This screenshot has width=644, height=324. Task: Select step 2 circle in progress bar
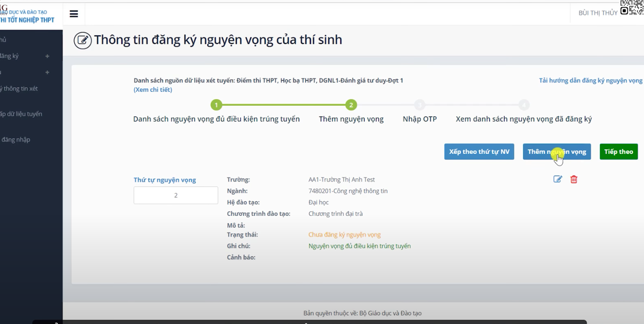coord(351,105)
